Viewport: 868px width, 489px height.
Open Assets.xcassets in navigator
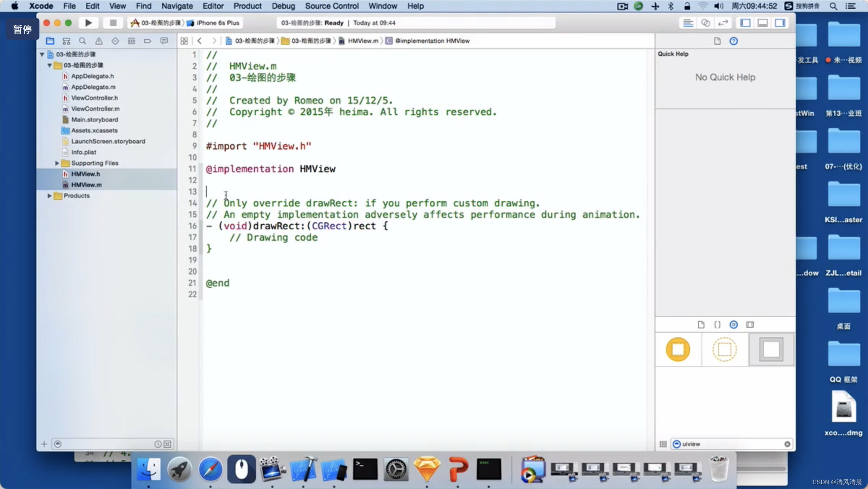pyautogui.click(x=94, y=130)
